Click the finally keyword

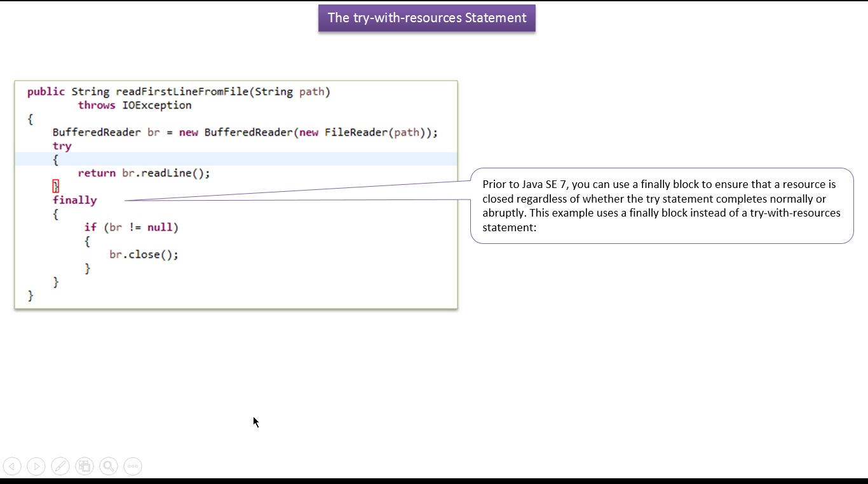point(75,200)
